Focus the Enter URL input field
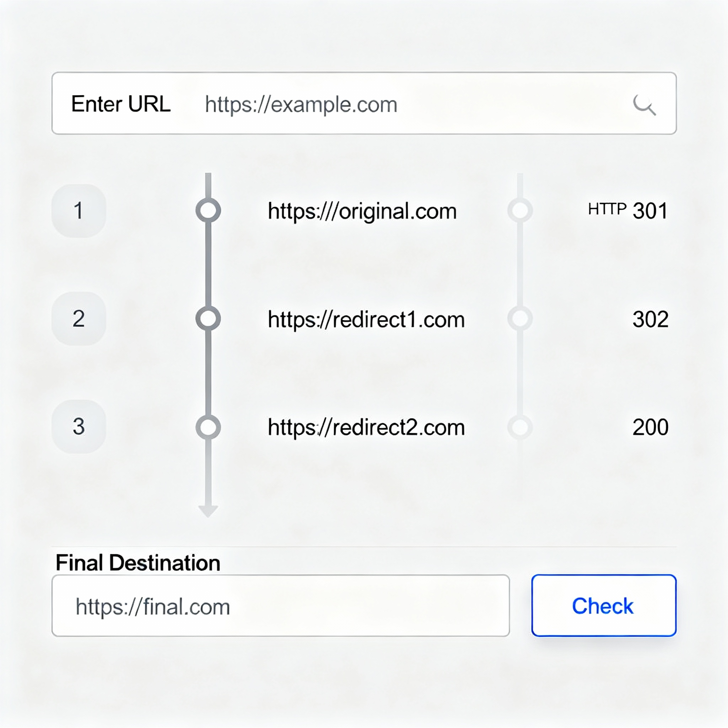728x728 pixels. click(377, 105)
